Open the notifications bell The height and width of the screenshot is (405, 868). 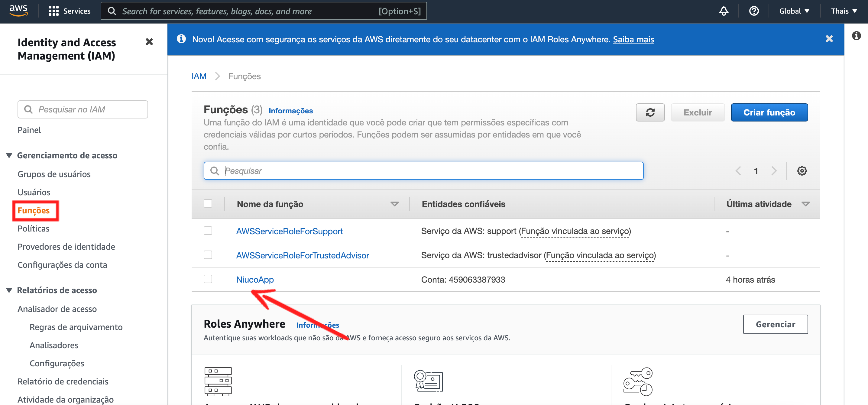click(x=723, y=11)
